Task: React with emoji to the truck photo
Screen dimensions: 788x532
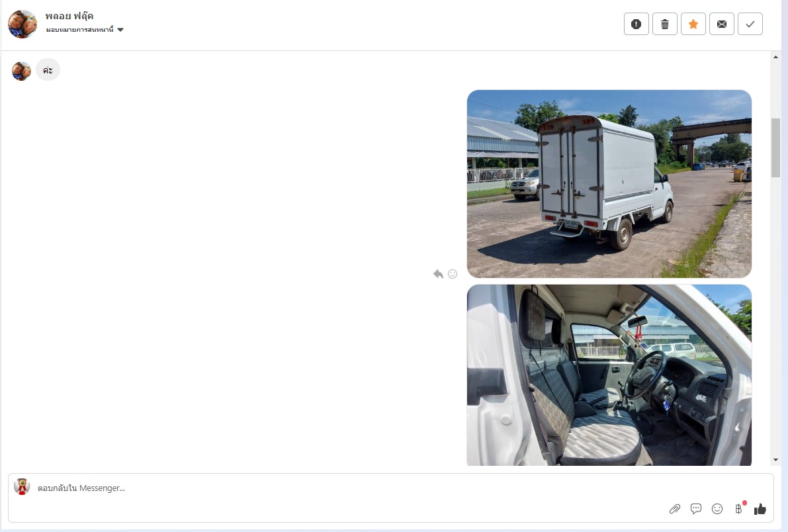Action: 453,273
